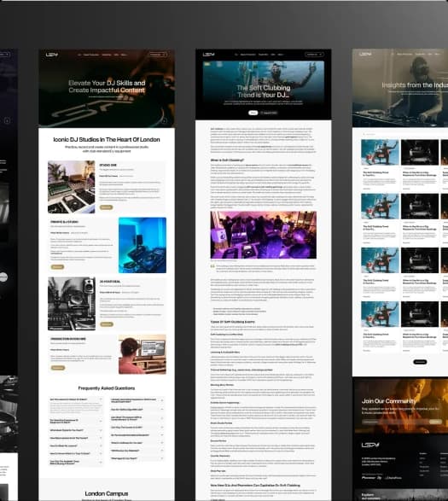The height and width of the screenshot is (501, 448).
Task: Open the top-right outlined dropdown button on article header
Action: (314, 55)
